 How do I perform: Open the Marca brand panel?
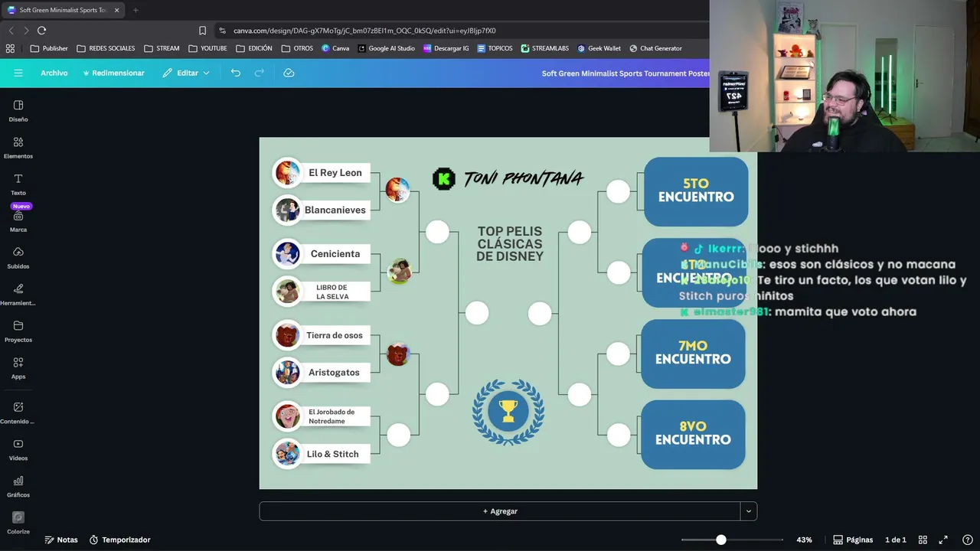coord(18,222)
